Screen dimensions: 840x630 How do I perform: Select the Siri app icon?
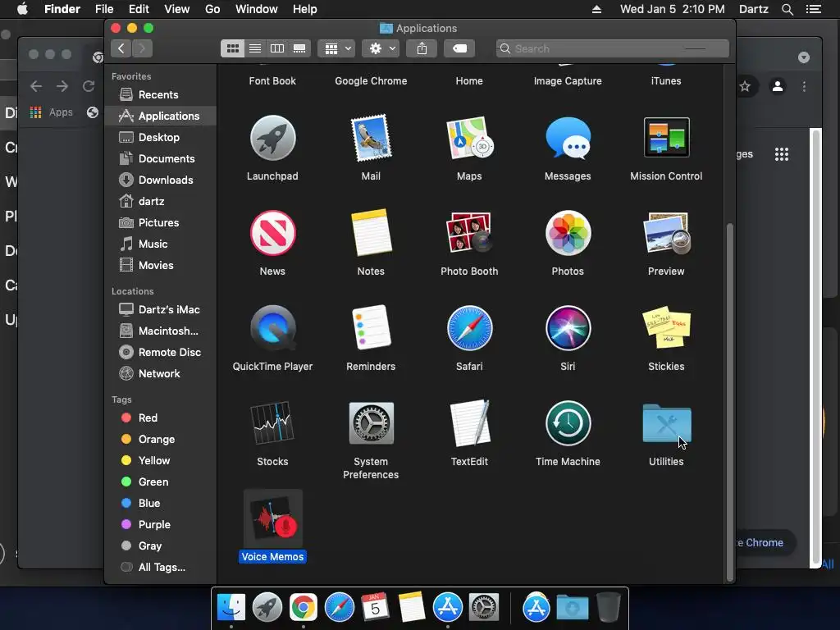click(568, 328)
